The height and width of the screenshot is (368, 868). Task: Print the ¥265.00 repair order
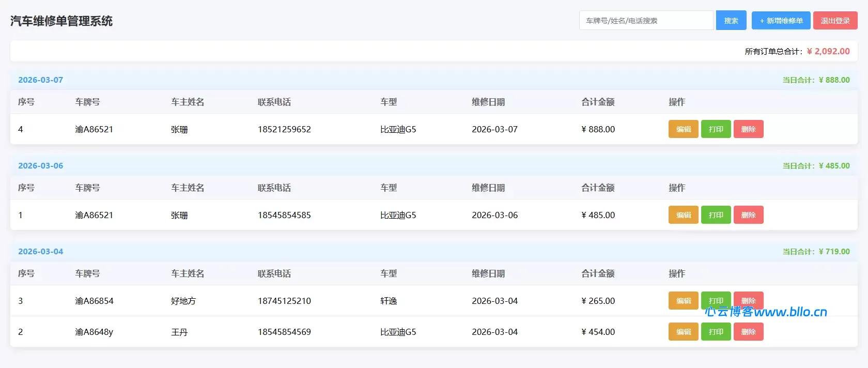pos(716,299)
